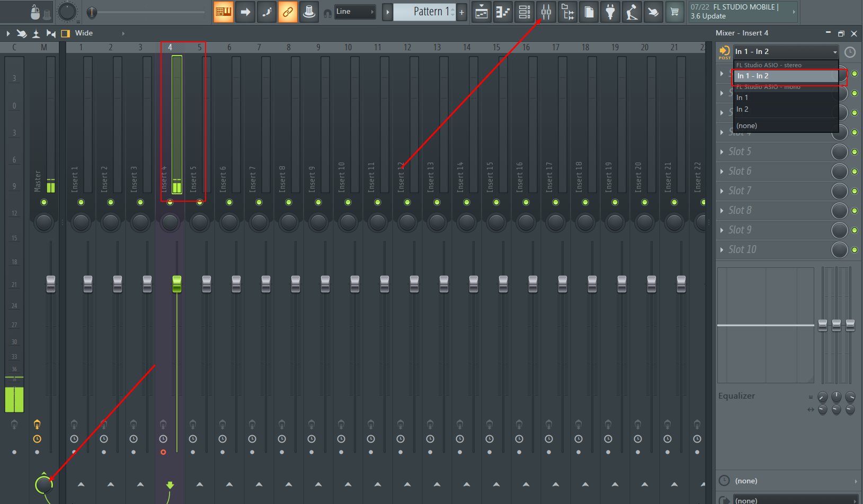Open the shopping cart store icon
This screenshot has height=504, width=863.
pos(674,12)
